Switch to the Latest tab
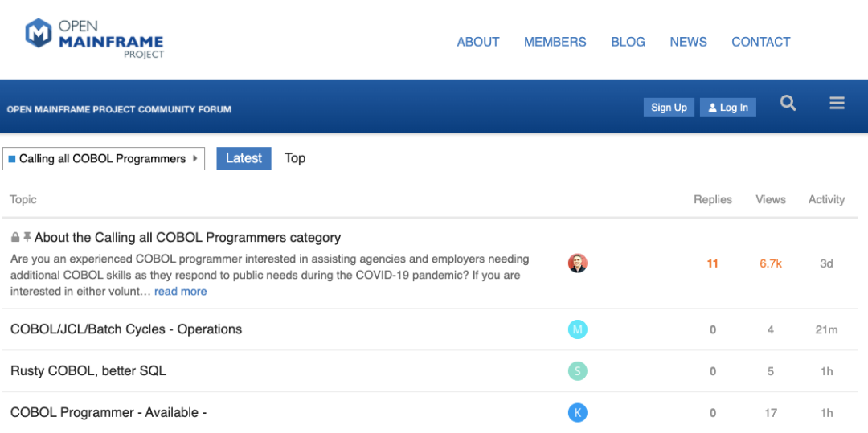The height and width of the screenshot is (433, 868). pos(244,158)
